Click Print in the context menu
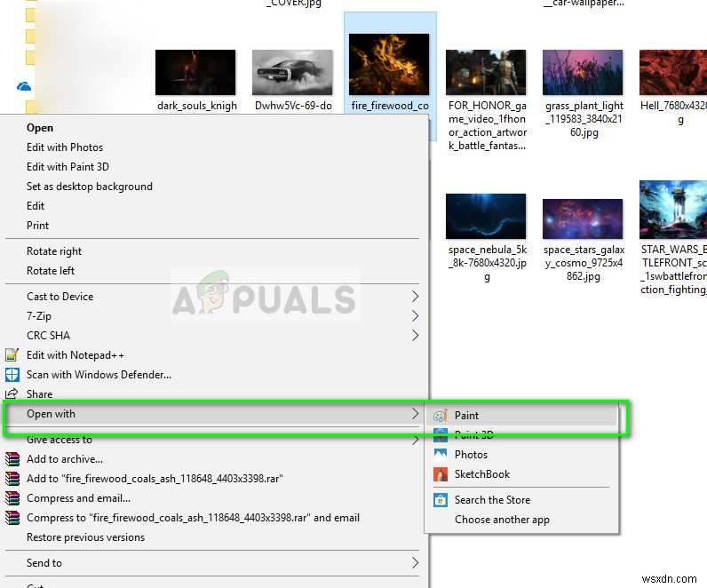This screenshot has height=588, width=707. [37, 225]
